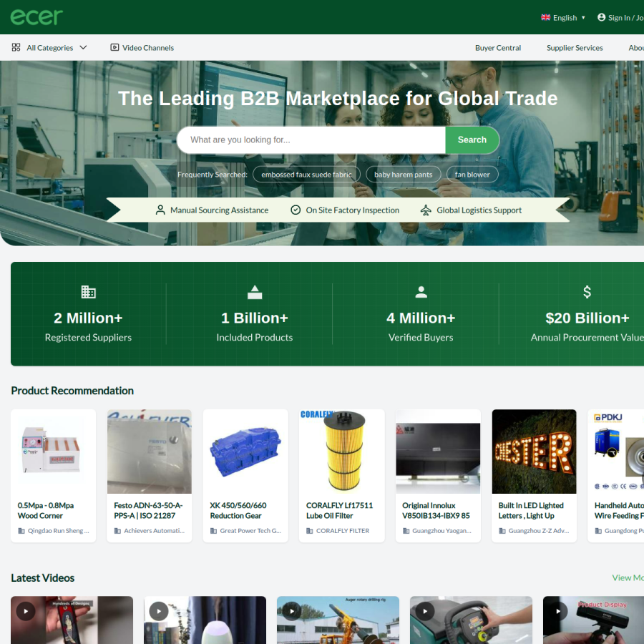Click the All Categories grid icon
Image resolution: width=644 pixels, height=644 pixels.
(16, 48)
